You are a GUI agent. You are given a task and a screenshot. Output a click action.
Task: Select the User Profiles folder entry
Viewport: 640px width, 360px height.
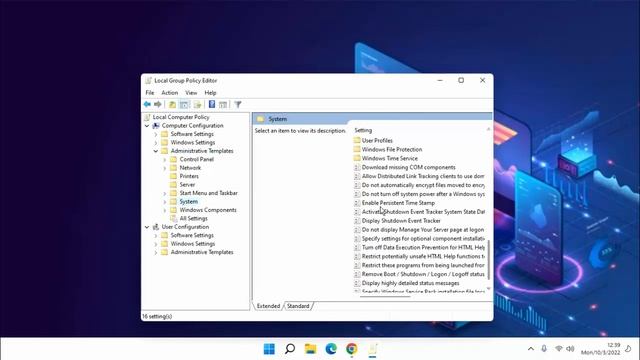[377, 140]
